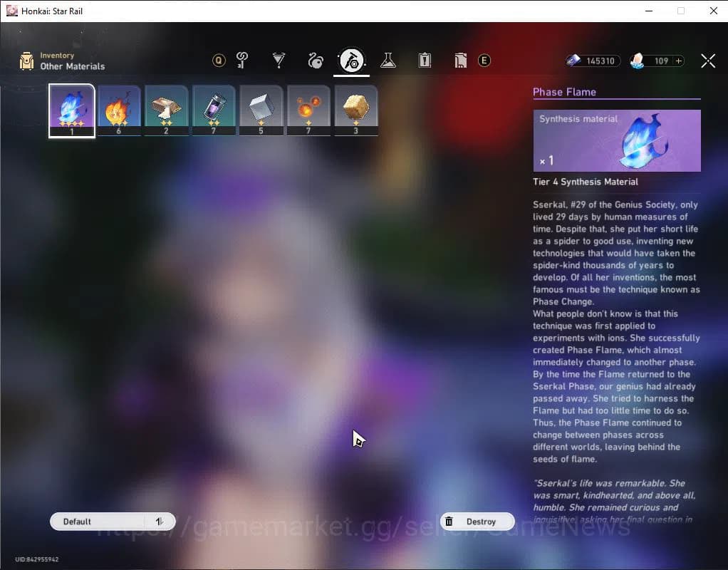Click the Phase Flame synthesis material banner

point(617,140)
